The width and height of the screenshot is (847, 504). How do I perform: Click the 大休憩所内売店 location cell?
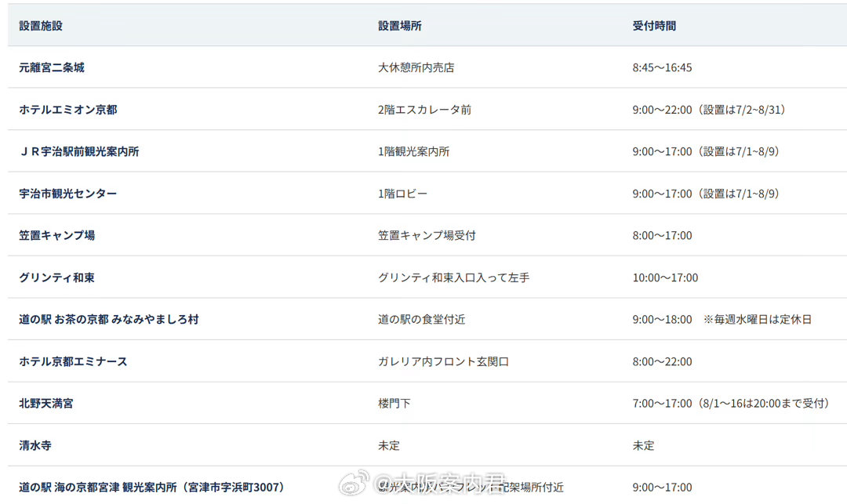point(416,67)
